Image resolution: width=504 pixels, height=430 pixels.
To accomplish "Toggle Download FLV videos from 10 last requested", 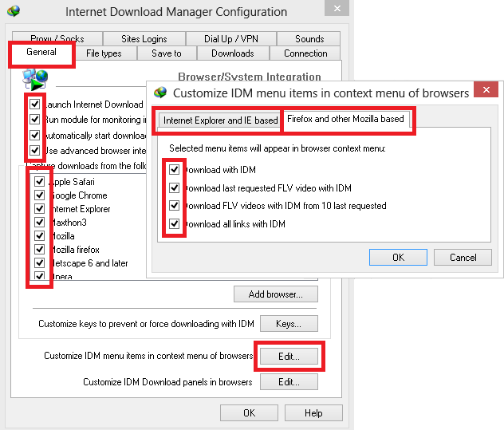I will [174, 206].
